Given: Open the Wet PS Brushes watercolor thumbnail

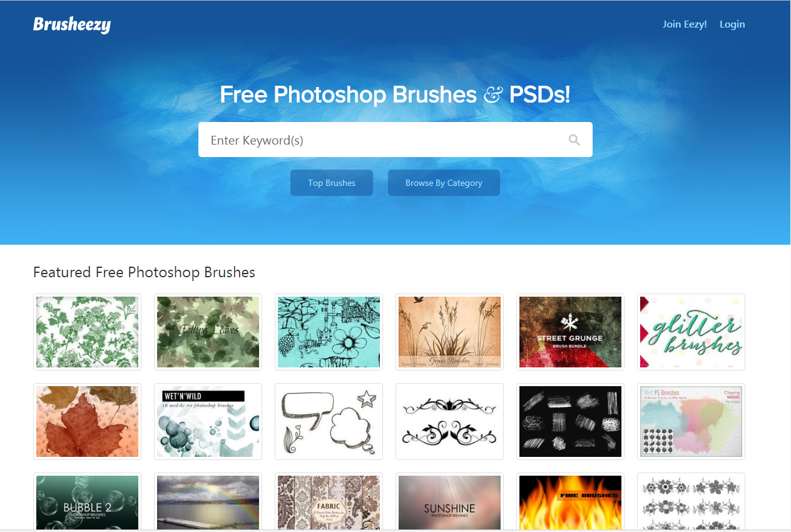Looking at the screenshot, I should (x=691, y=421).
